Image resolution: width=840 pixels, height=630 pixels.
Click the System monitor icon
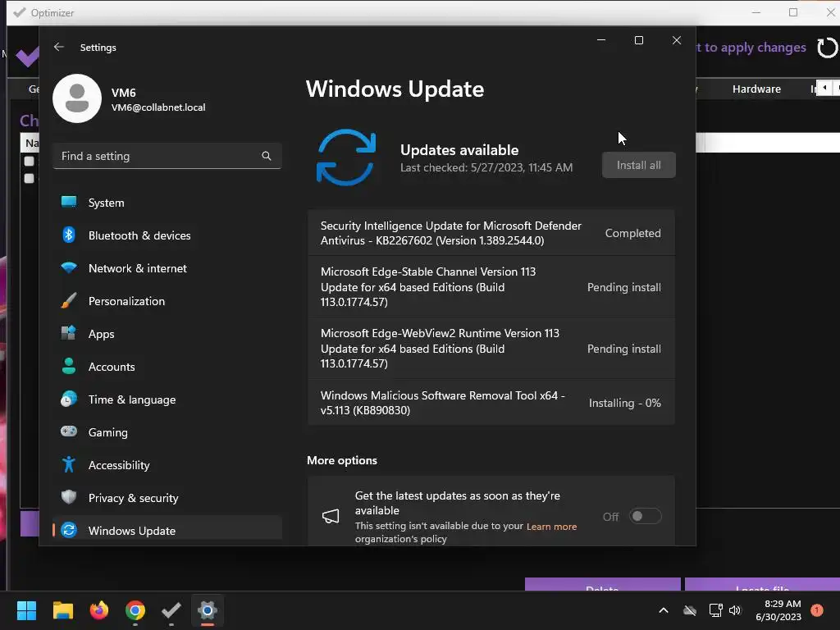pos(69,202)
